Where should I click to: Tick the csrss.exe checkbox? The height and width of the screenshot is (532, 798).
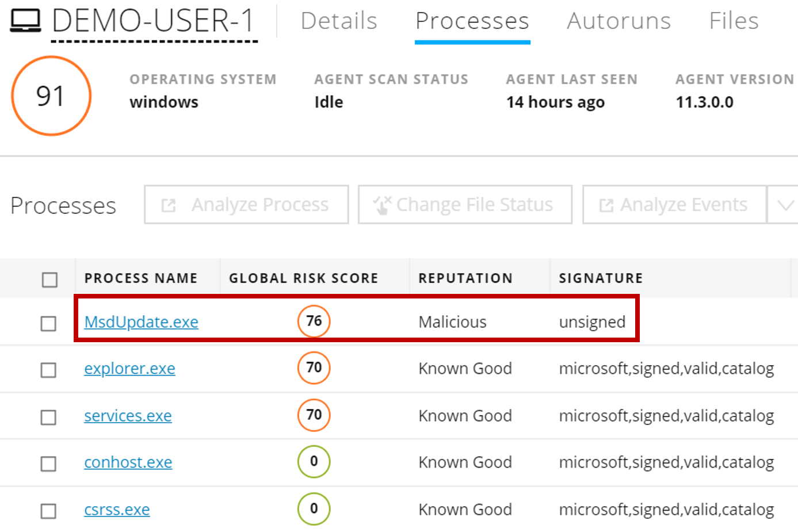(x=49, y=511)
